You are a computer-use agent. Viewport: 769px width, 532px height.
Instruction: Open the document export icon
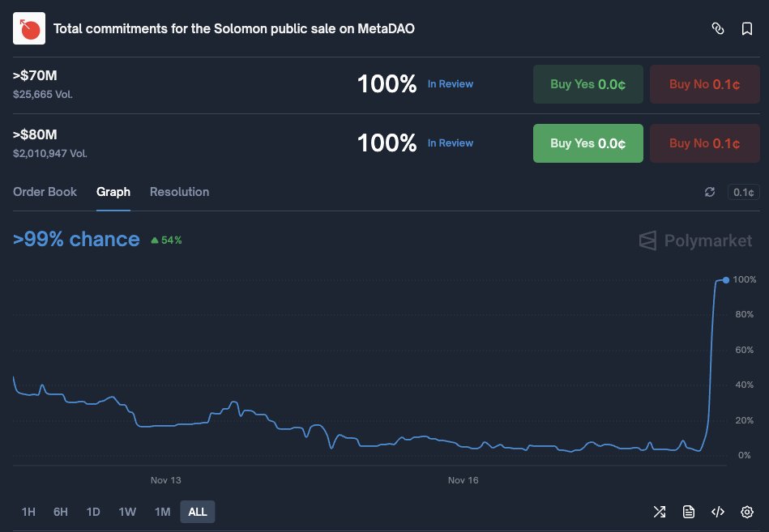689,512
